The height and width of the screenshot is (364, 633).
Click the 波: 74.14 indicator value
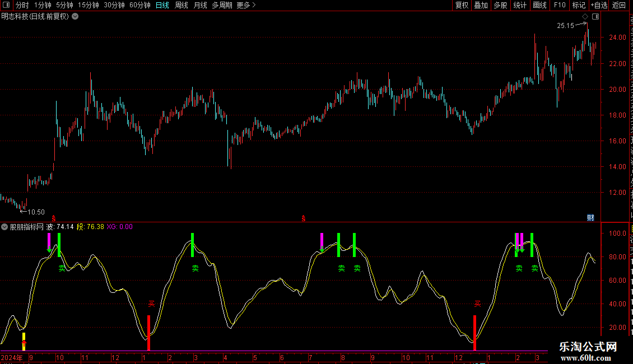coord(60,227)
